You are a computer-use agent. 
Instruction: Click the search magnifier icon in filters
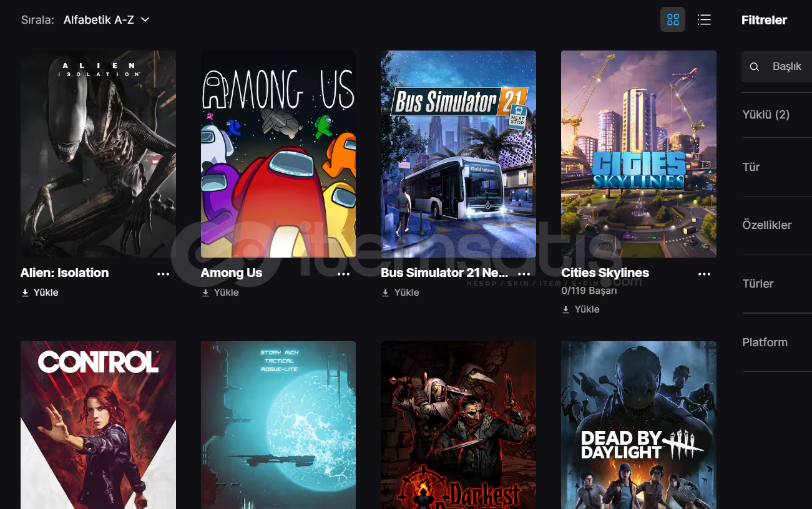tap(755, 67)
